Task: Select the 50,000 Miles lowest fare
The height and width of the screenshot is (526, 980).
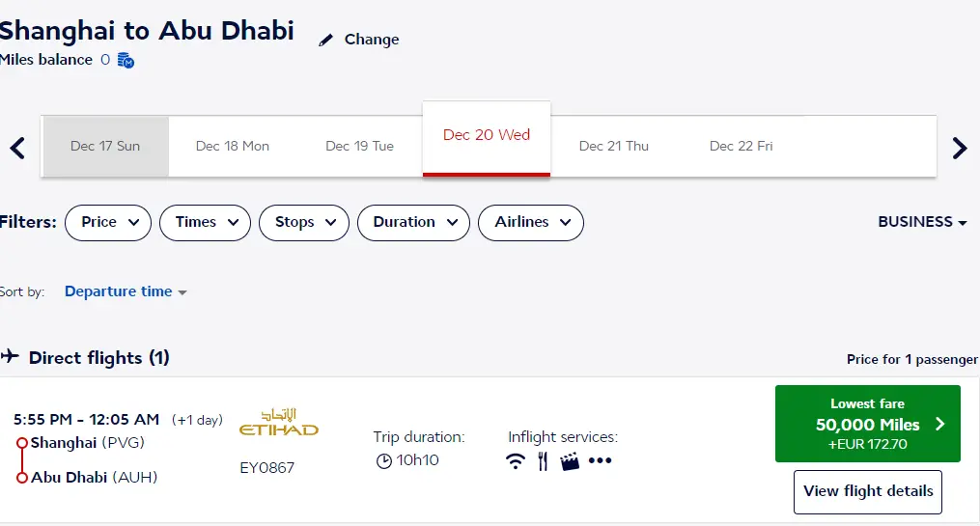Action: coord(867,424)
